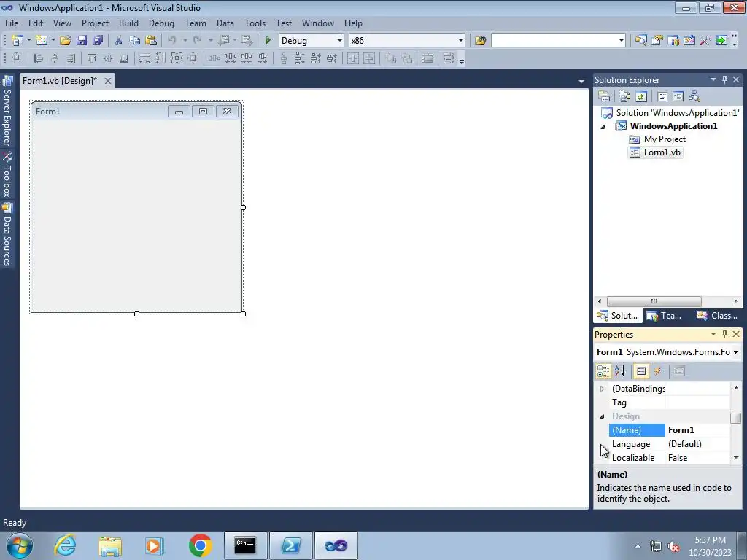Start debugging with the green play icon
The width and height of the screenshot is (747, 560).
(x=268, y=41)
